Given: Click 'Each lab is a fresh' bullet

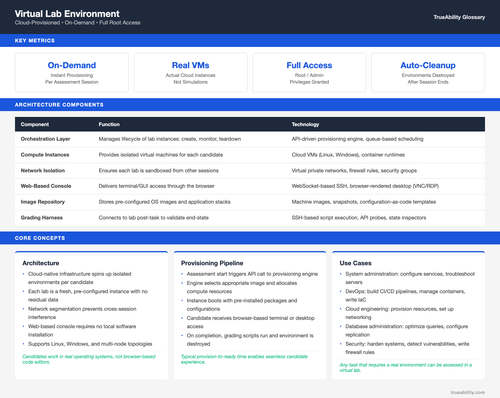Looking at the screenshot, I should (x=88, y=295).
